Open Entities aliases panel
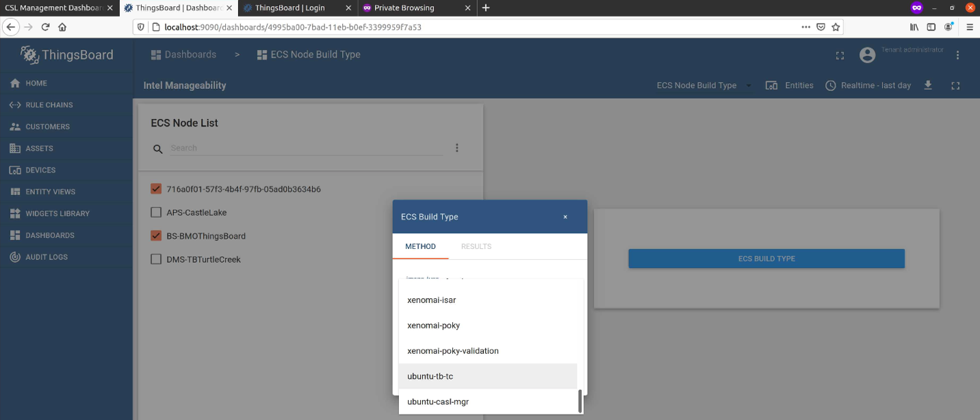The image size is (980, 420). click(789, 86)
